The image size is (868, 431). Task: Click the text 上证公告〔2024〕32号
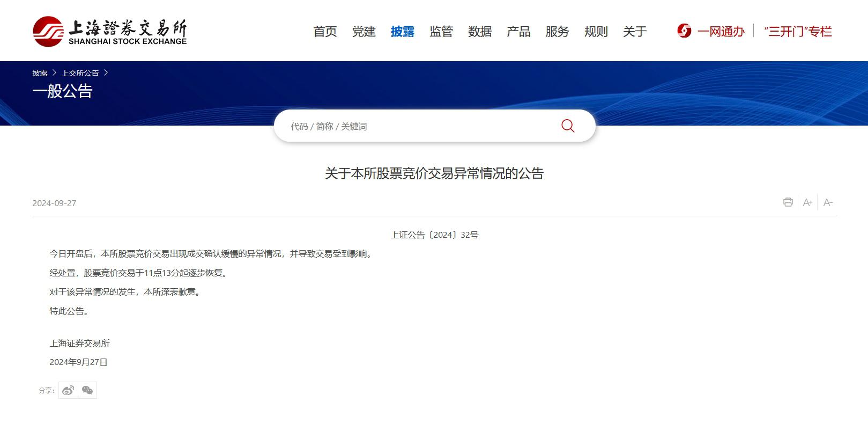tap(434, 235)
